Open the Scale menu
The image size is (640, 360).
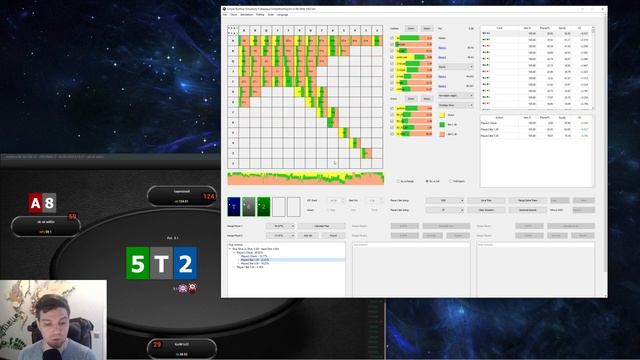point(271,15)
